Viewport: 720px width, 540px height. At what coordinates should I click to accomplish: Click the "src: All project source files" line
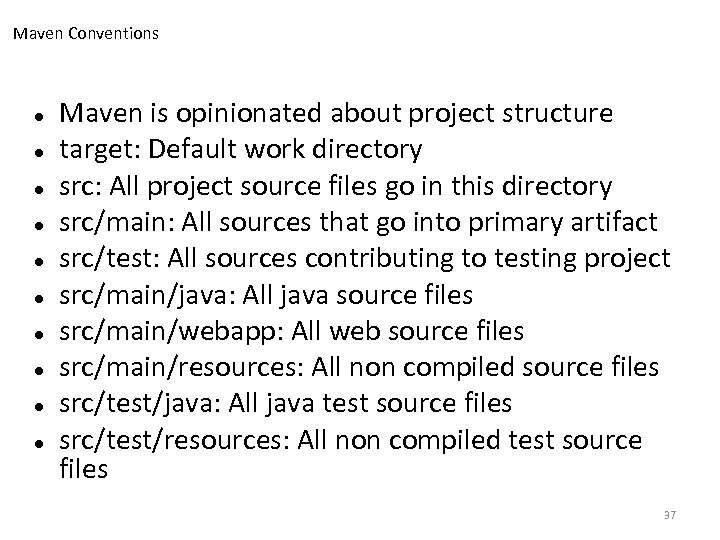335,186
